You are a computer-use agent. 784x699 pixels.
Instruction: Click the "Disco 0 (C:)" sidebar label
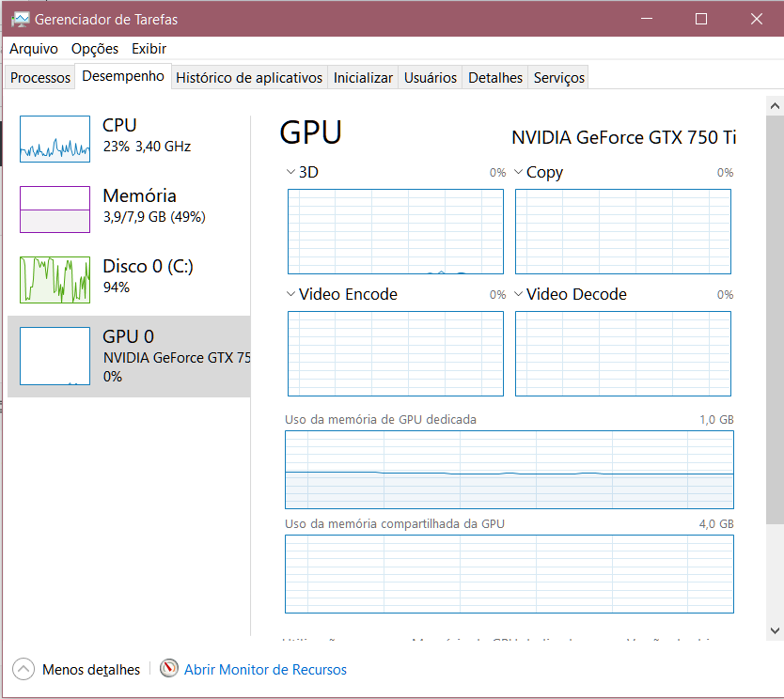point(148,266)
